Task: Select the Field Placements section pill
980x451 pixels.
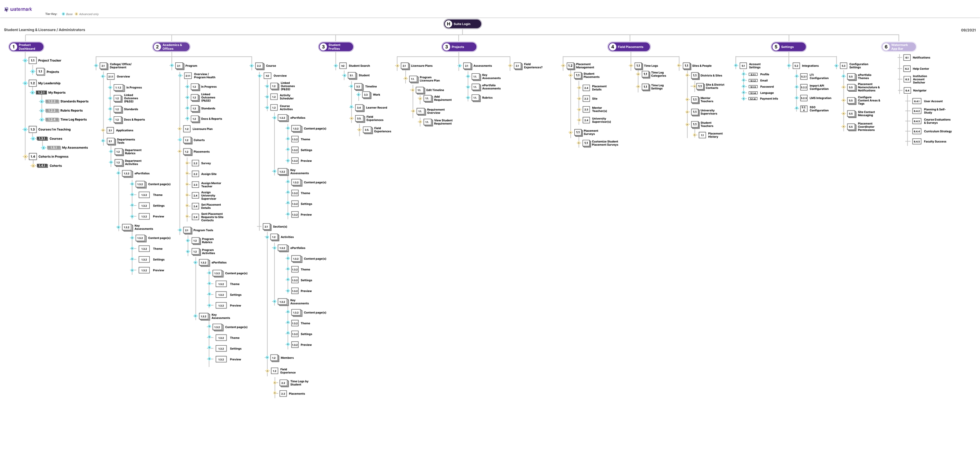Action: [629, 47]
